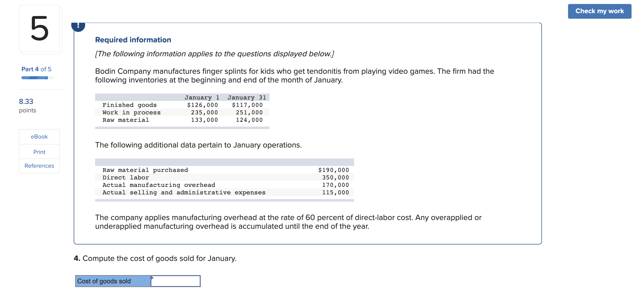Image resolution: width=644 pixels, height=308 pixels.
Task: Click the part progress bar
Action: pos(38,78)
